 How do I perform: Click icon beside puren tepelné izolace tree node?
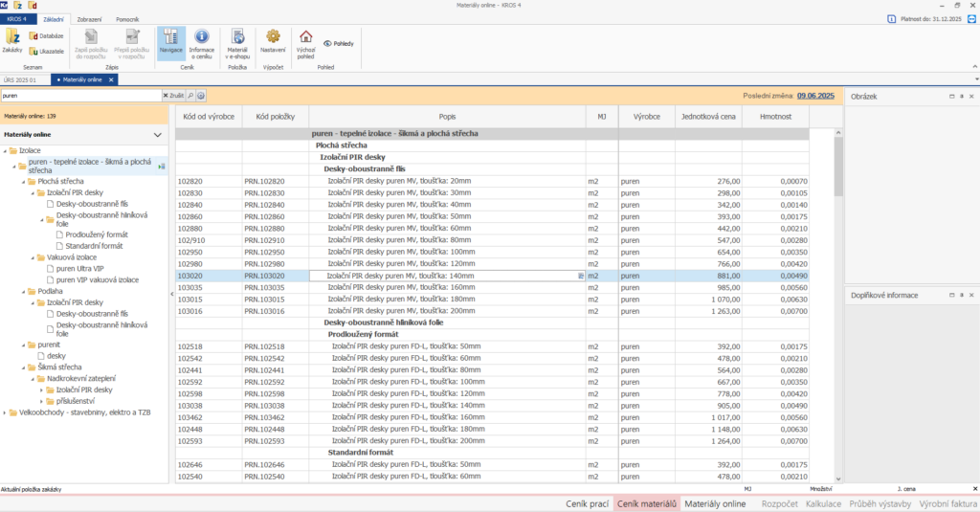pos(161,167)
